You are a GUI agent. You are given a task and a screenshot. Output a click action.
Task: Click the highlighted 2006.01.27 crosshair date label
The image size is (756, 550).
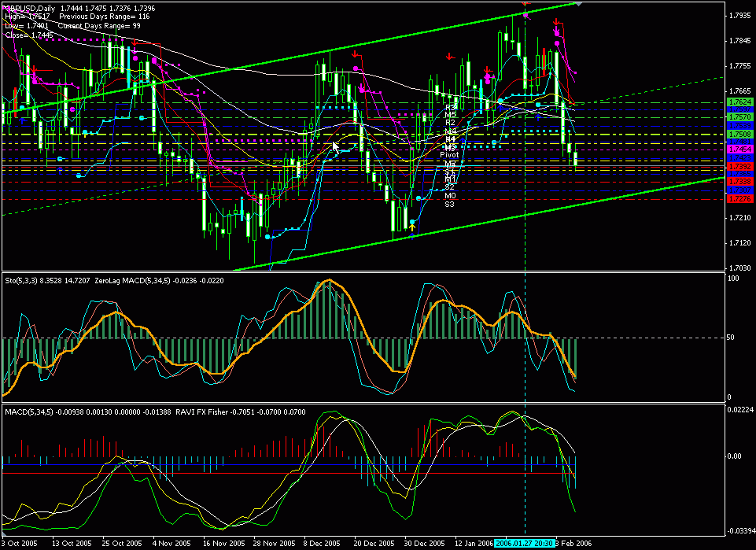point(525,544)
